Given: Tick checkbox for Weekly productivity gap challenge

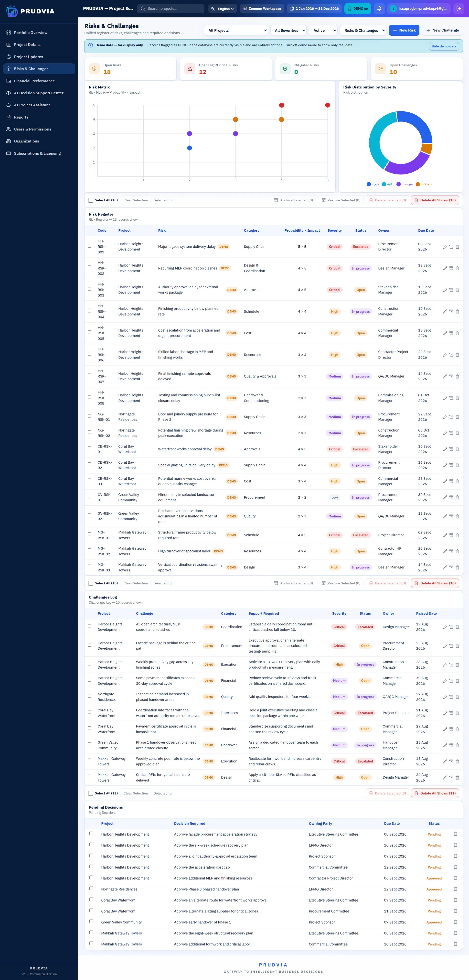Looking at the screenshot, I should (90, 664).
